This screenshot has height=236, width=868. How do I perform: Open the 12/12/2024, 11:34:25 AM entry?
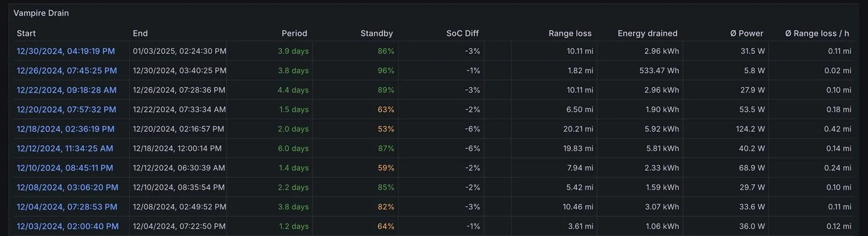click(65, 148)
